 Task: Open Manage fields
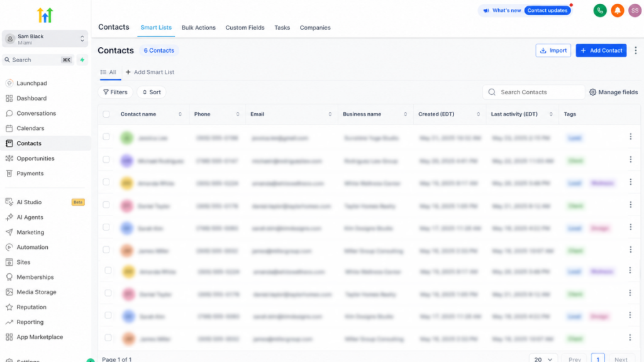(x=614, y=92)
